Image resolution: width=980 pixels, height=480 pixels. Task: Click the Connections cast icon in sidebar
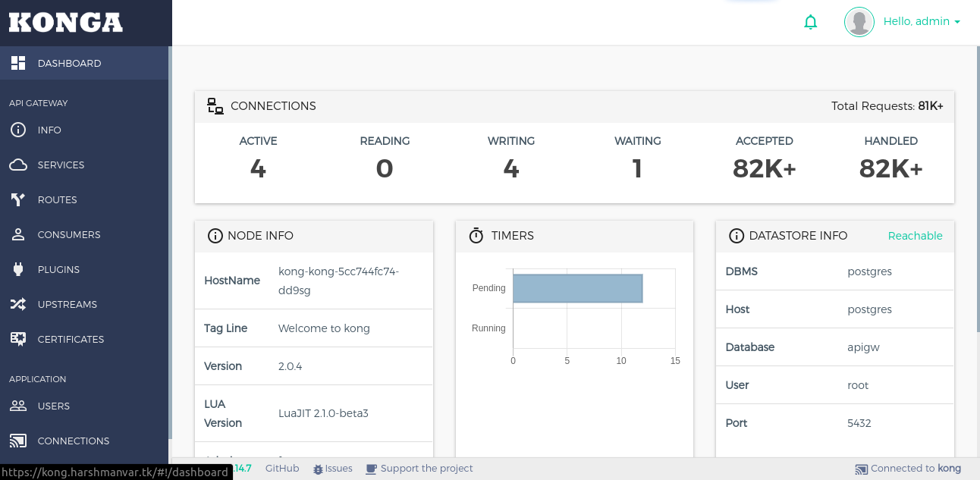pos(18,441)
